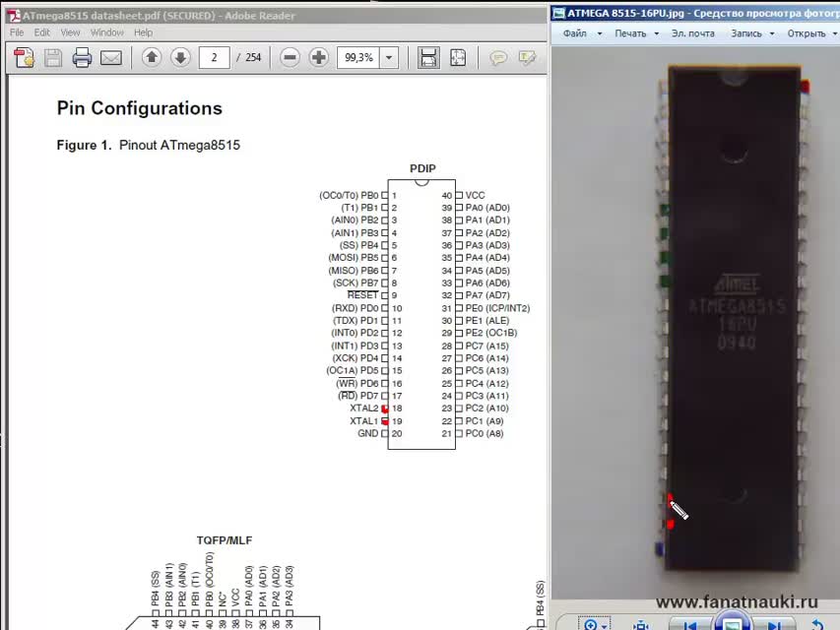The image size is (840, 630).
Task: Rotate the photo counterclockwise in photo viewer
Action: (x=817, y=625)
